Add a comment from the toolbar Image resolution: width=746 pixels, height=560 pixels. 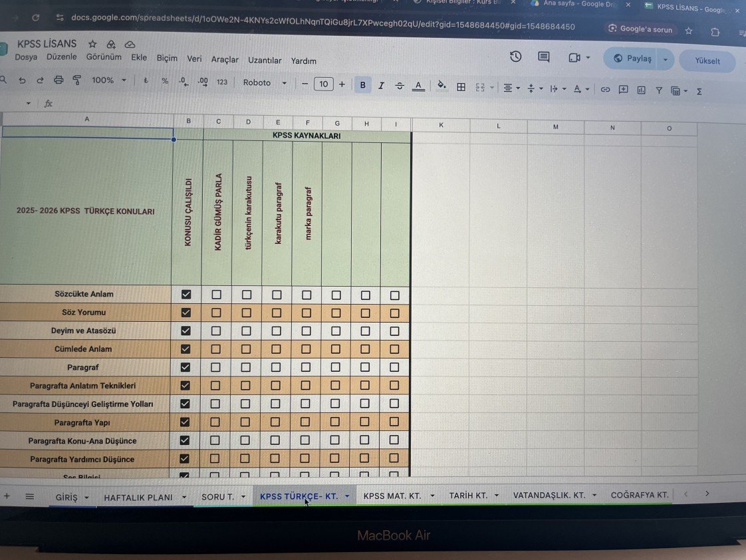click(x=623, y=89)
